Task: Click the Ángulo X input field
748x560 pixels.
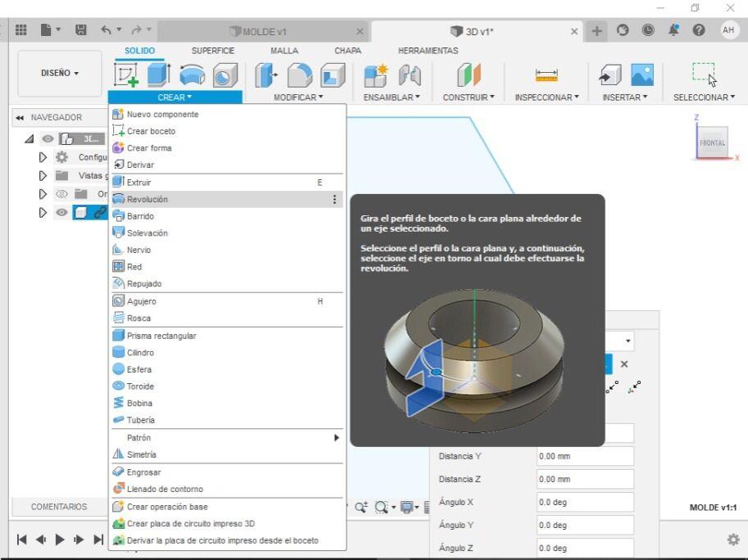Action: coord(585,503)
